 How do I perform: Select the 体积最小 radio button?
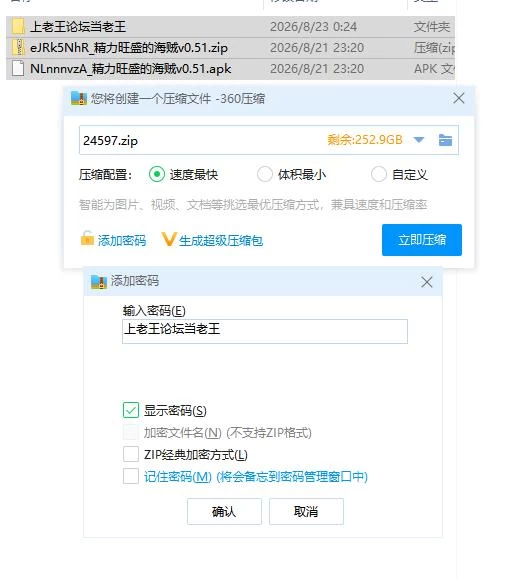tap(265, 174)
